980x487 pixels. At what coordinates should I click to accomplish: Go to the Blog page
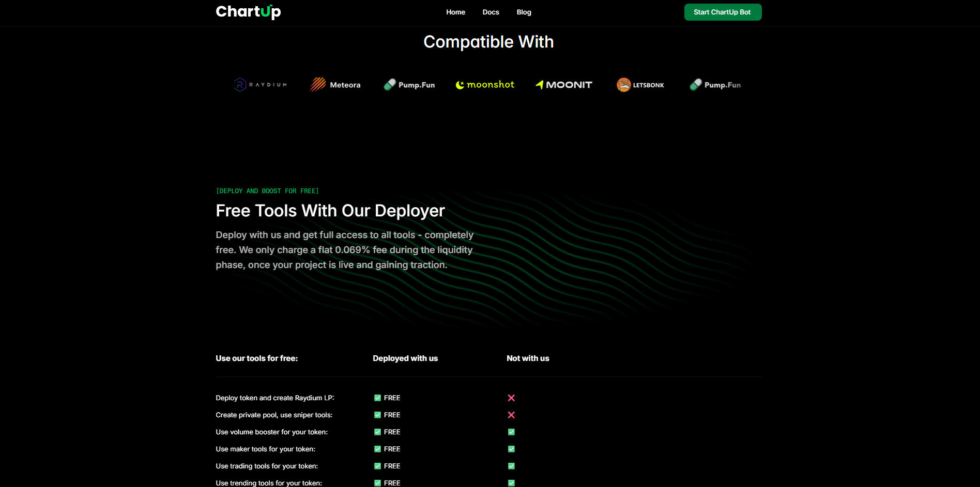point(524,12)
